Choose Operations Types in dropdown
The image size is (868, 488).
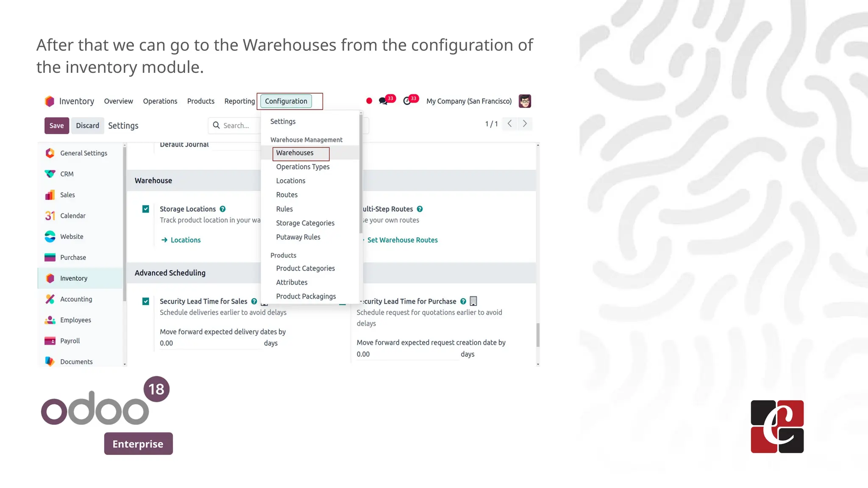click(x=303, y=167)
